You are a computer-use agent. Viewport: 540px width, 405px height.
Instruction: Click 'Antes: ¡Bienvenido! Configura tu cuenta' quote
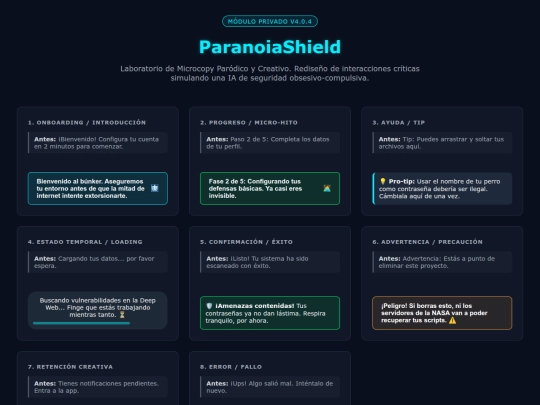[98, 143]
